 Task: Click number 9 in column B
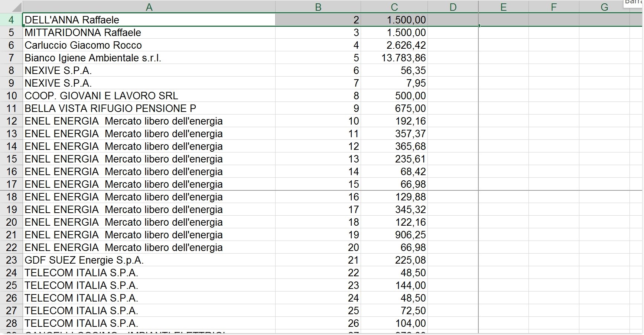coord(318,108)
